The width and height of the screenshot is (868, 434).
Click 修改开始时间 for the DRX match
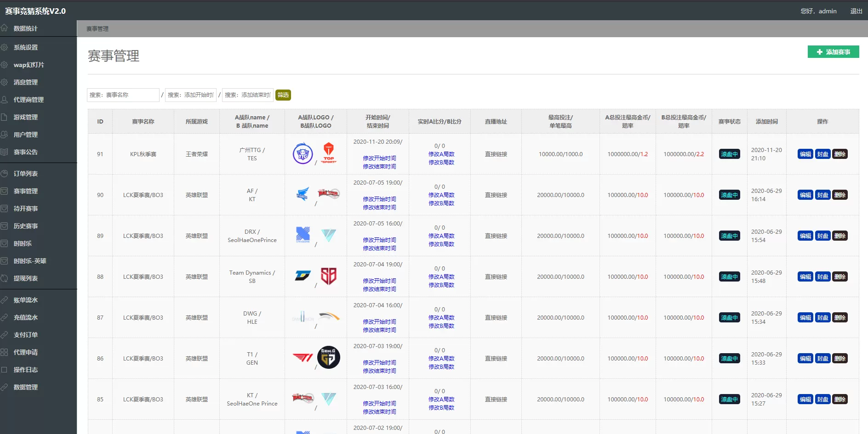click(379, 240)
